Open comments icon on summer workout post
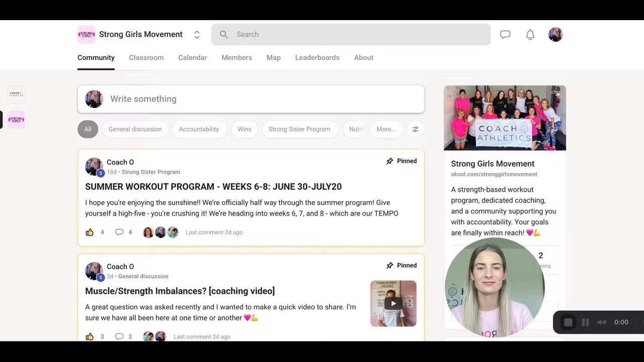This screenshot has height=362, width=644. [x=119, y=232]
